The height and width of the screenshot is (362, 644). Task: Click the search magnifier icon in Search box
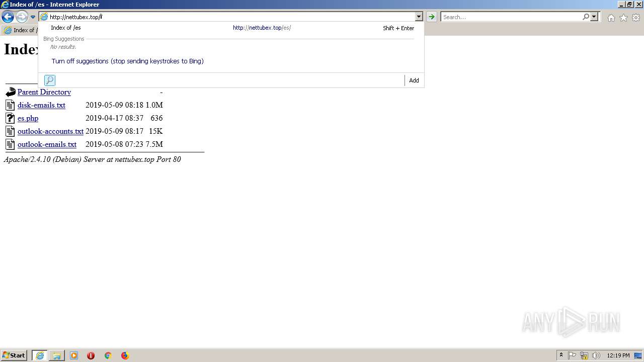[x=586, y=17]
